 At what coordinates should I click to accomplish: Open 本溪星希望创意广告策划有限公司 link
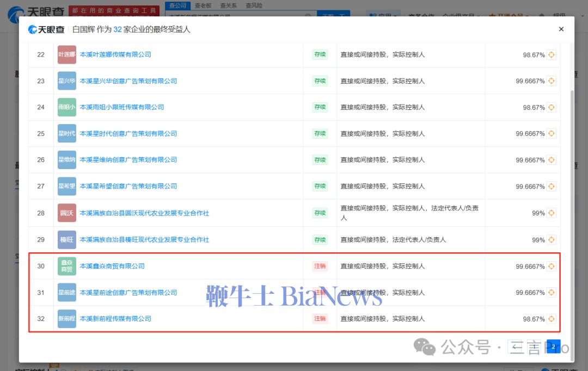[x=128, y=186]
